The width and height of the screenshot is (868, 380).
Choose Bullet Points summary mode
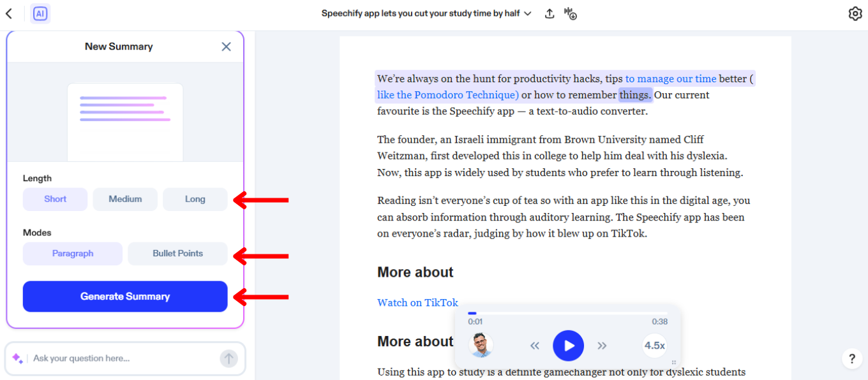point(177,253)
